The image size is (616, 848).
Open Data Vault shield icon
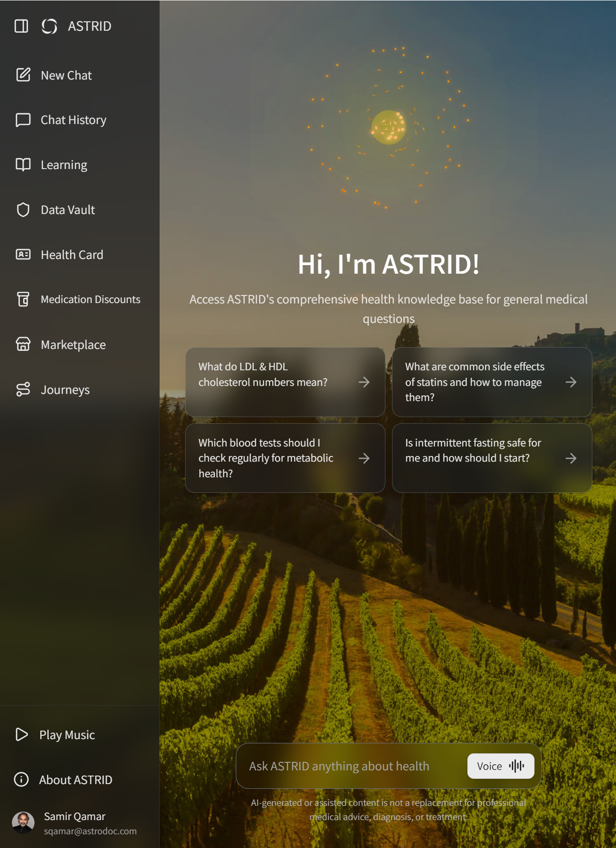(23, 210)
